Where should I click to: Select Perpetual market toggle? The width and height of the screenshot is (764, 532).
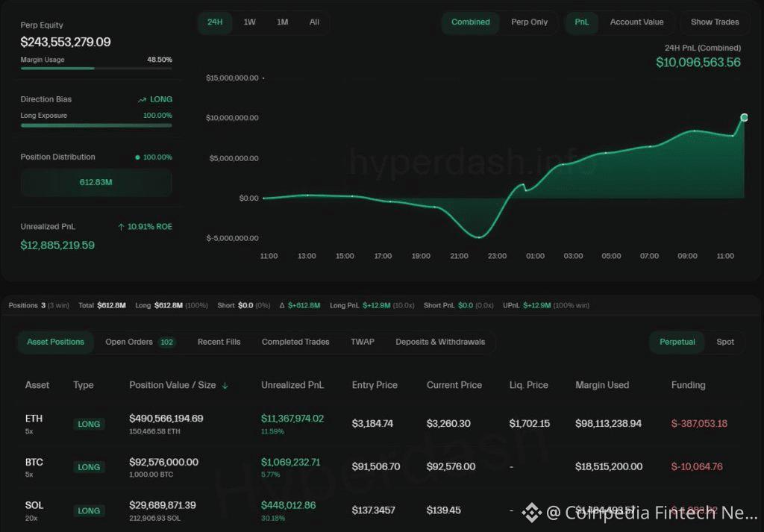point(677,342)
